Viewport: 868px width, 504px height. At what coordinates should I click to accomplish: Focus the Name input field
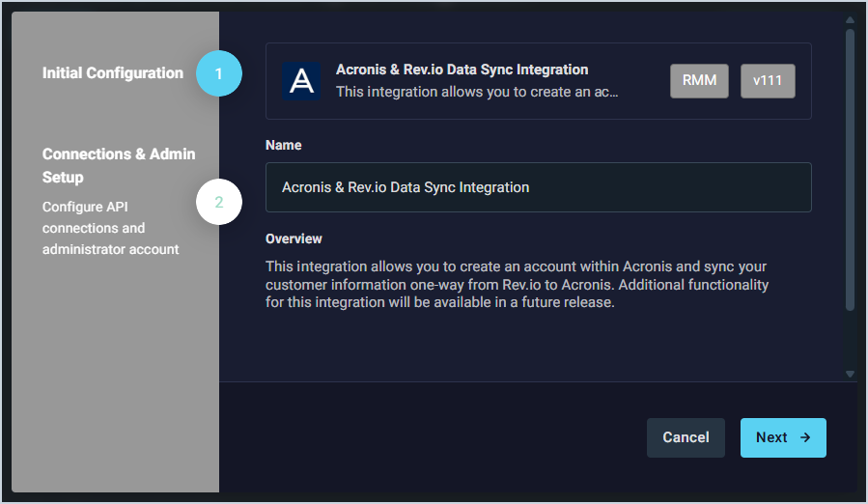538,187
